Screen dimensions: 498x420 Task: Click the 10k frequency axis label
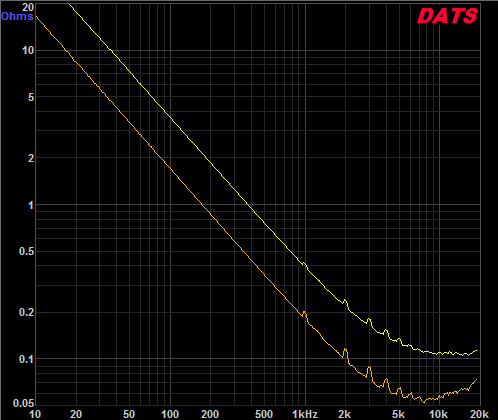click(438, 414)
